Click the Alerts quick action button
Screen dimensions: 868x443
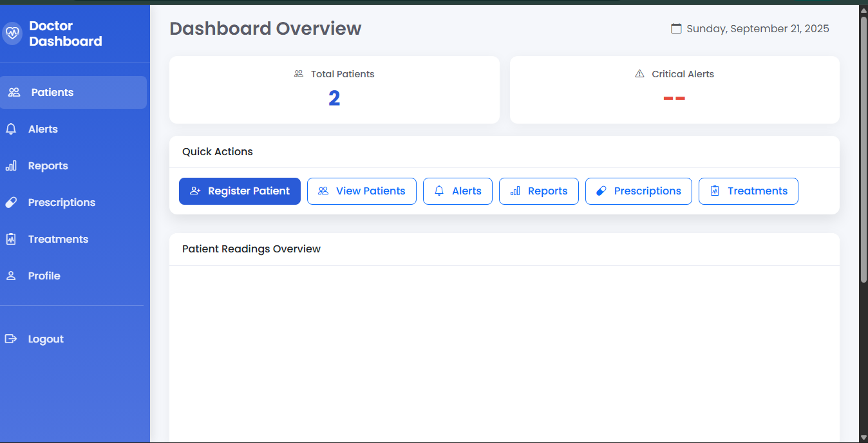[457, 191]
